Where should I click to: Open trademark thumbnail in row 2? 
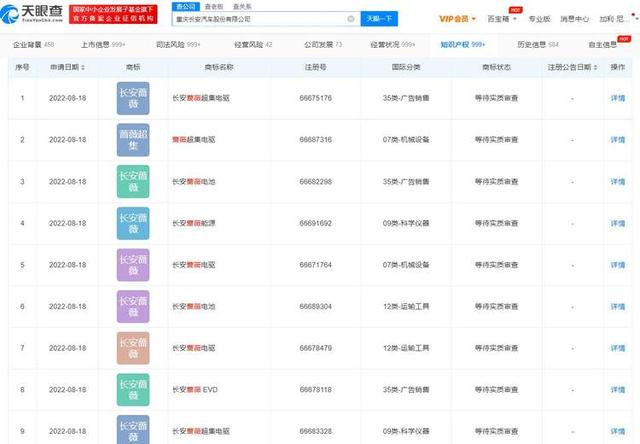(x=133, y=140)
